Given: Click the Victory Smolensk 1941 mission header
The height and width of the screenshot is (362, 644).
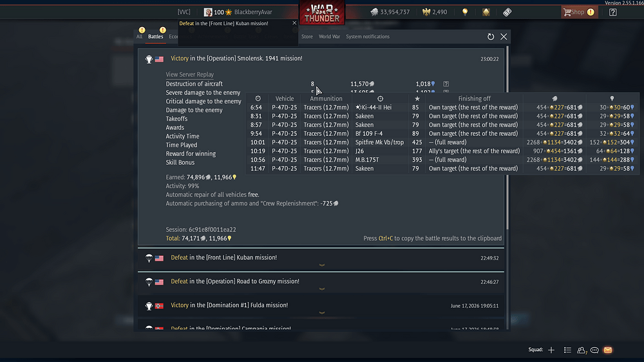Looking at the screenshot, I should tap(236, 59).
